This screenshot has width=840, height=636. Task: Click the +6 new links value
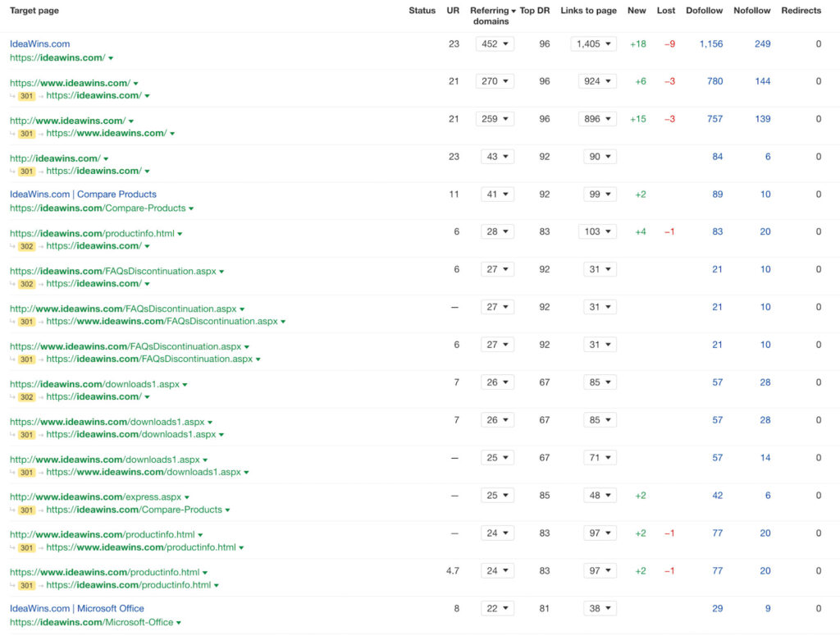[640, 81]
